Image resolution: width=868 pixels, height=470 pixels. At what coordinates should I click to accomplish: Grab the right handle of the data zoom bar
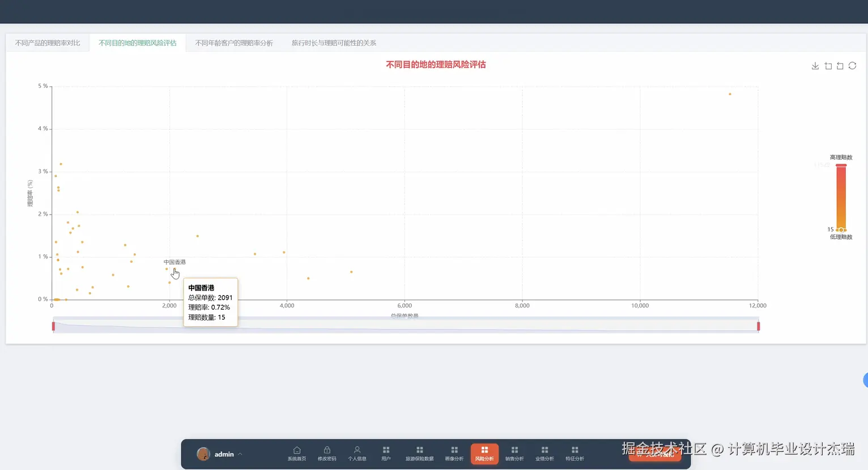click(x=758, y=326)
